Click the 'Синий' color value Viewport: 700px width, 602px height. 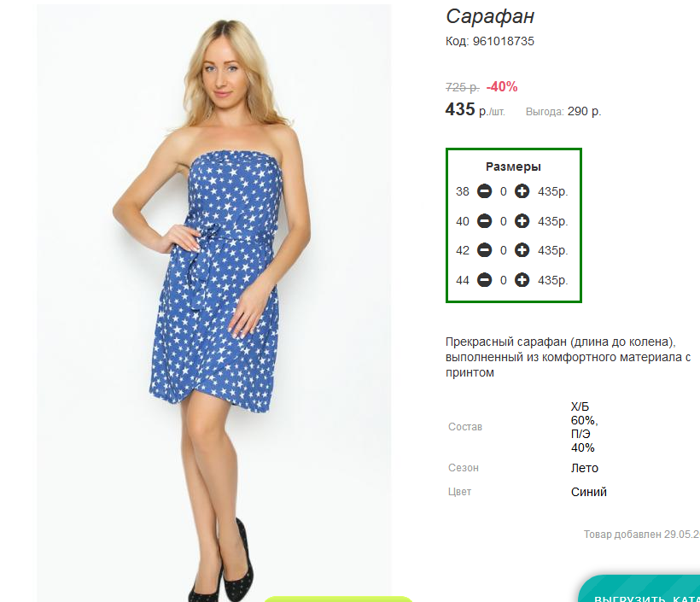pyautogui.click(x=588, y=492)
